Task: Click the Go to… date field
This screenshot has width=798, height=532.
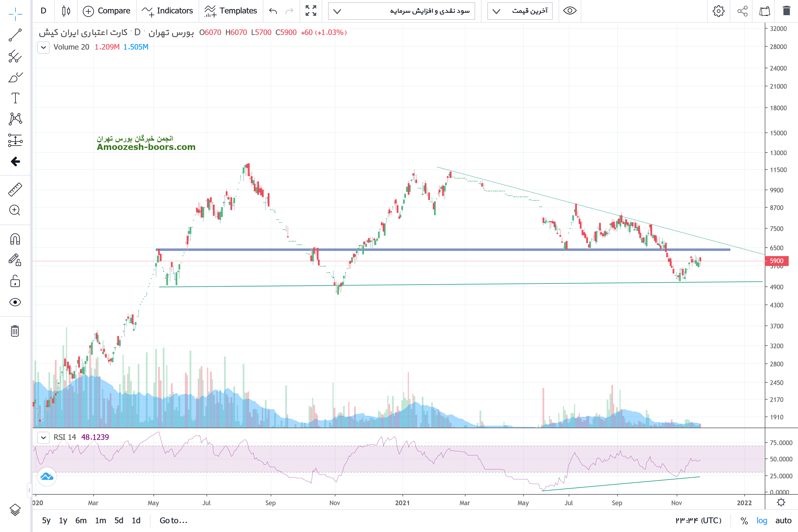Action: tap(173, 520)
